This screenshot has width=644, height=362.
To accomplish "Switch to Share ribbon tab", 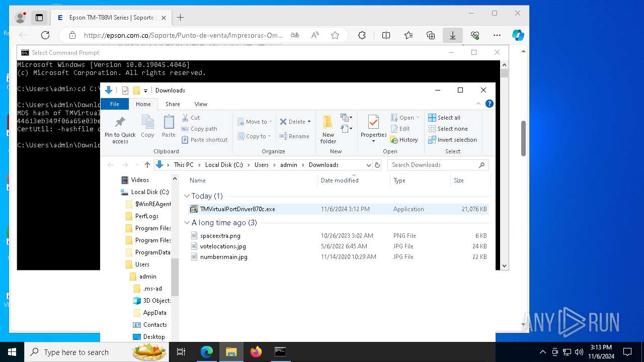I will 173,104.
